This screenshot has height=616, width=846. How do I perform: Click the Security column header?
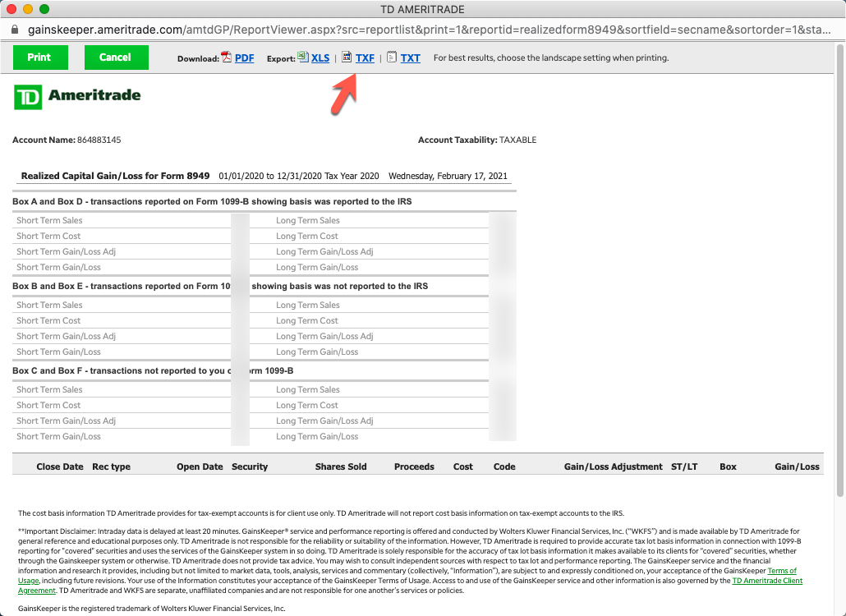tap(250, 467)
